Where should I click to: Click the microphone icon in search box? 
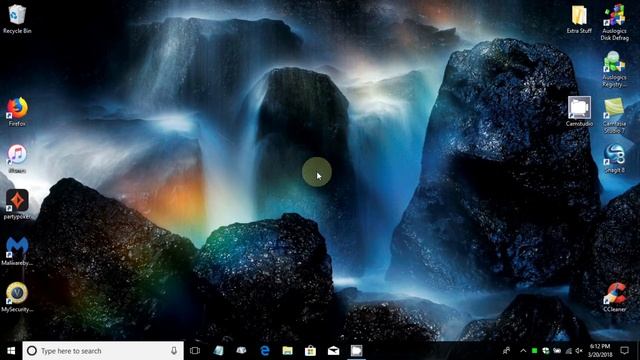pos(174,351)
